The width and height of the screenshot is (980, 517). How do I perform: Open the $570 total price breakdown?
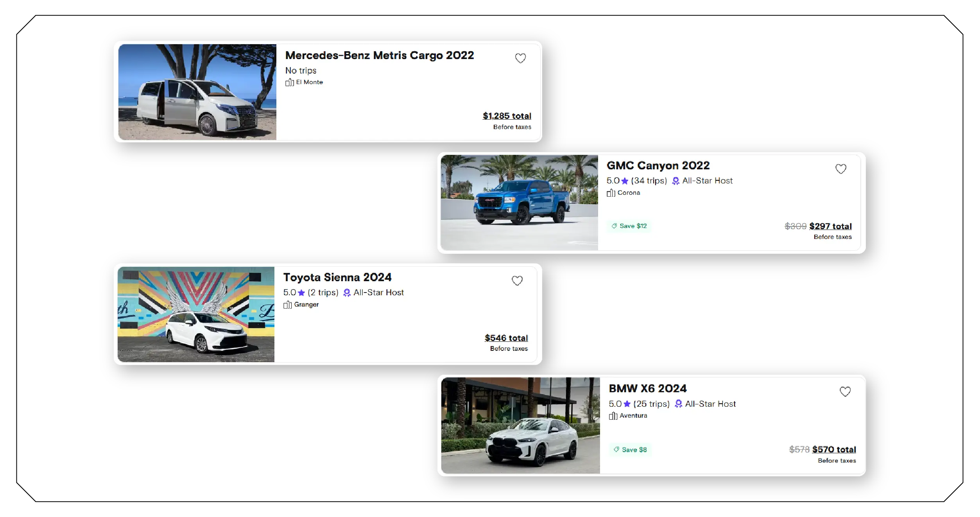pos(834,449)
